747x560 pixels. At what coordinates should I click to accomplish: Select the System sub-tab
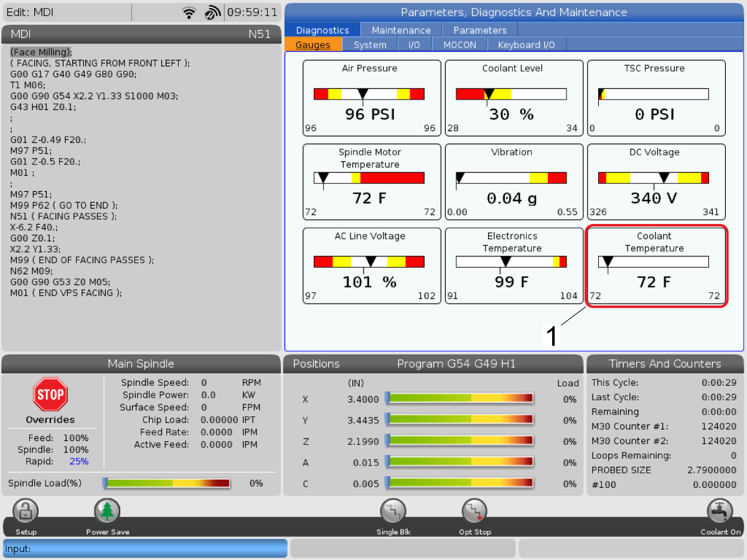pos(370,45)
